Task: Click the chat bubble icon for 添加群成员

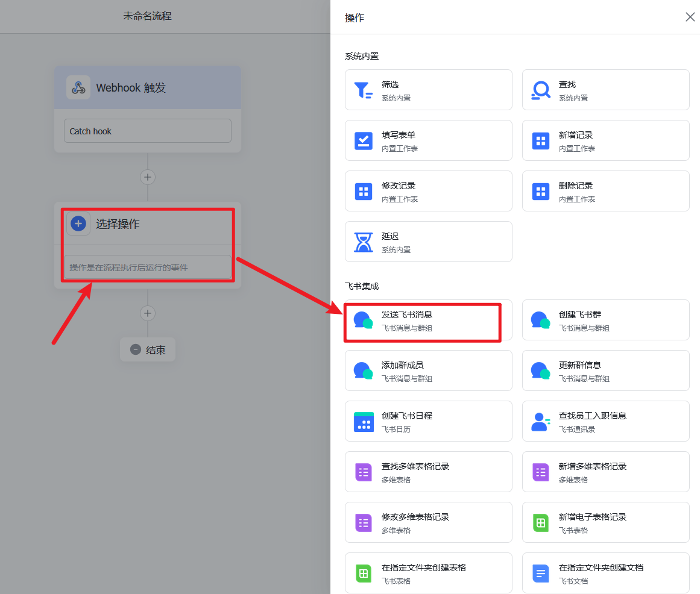Action: coord(364,370)
